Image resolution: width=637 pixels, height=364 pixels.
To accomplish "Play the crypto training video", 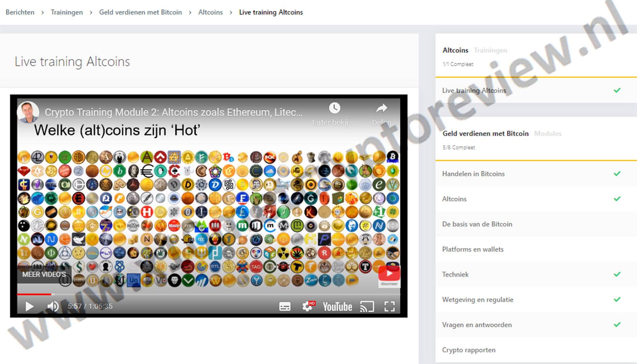I will tap(29, 306).
